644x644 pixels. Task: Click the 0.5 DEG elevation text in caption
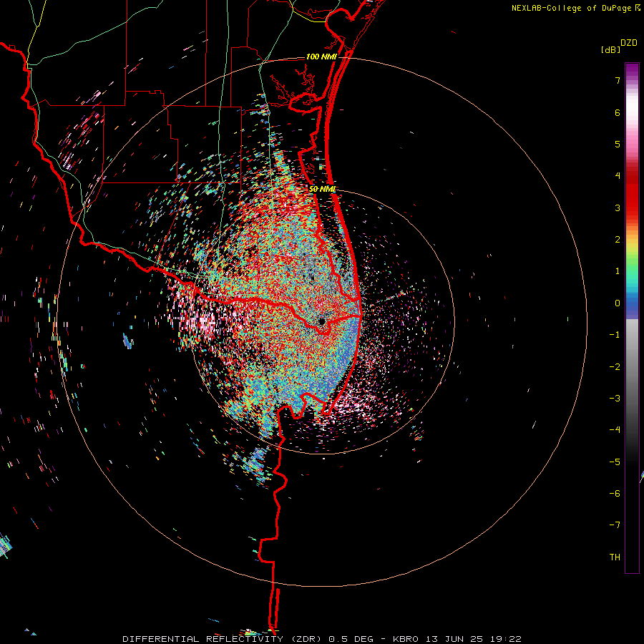[351, 639]
